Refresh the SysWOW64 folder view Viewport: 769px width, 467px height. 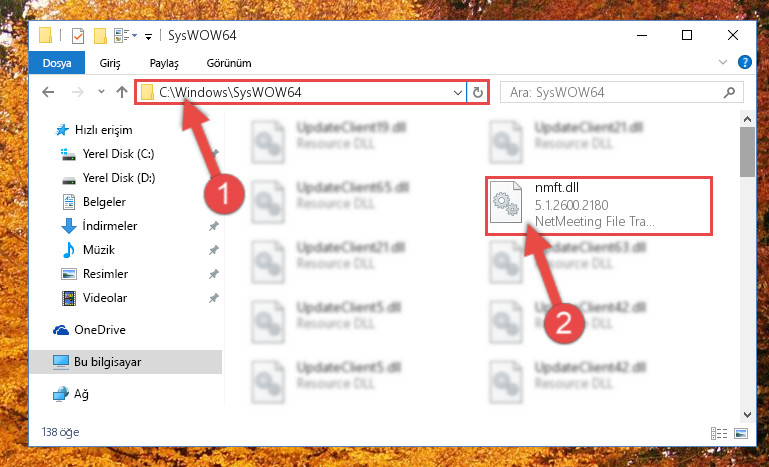[477, 92]
